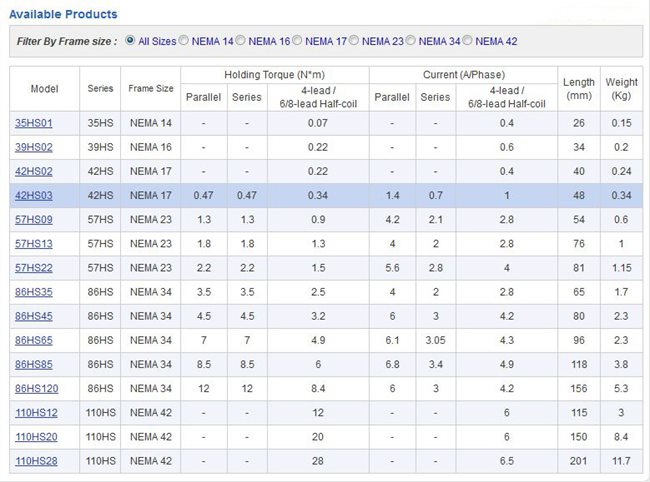Open the 86HS35 model link
650x482 pixels.
tap(34, 292)
